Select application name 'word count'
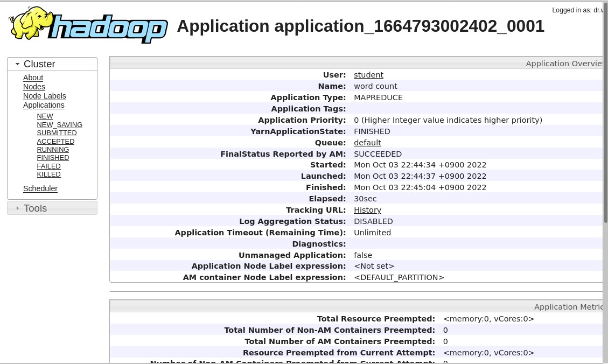The height and width of the screenshot is (364, 608). coord(375,86)
